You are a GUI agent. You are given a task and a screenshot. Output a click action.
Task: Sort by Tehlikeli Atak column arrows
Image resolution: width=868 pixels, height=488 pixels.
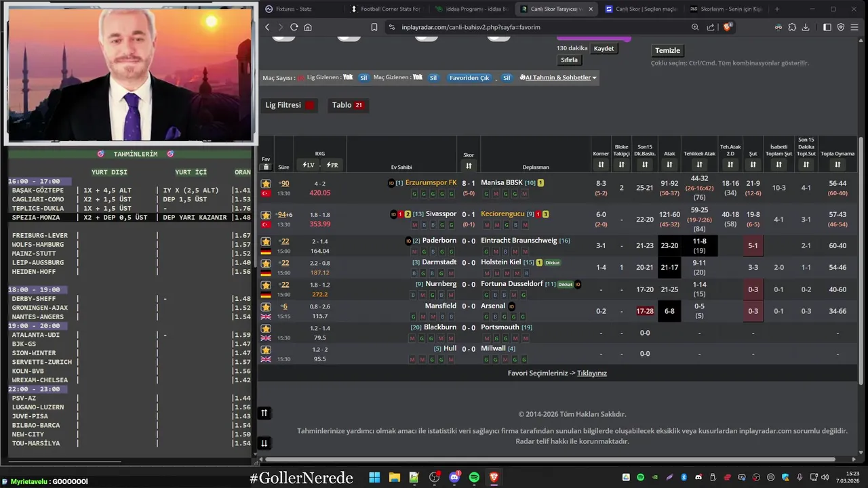coord(699,165)
